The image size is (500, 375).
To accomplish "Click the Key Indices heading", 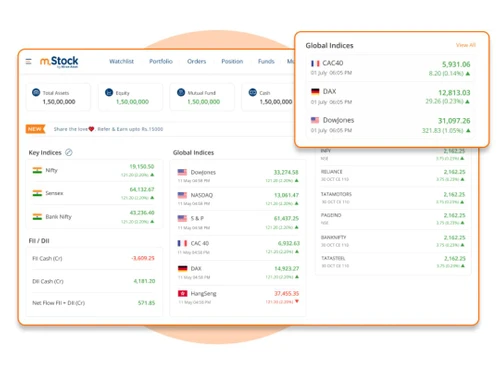I will point(45,153).
